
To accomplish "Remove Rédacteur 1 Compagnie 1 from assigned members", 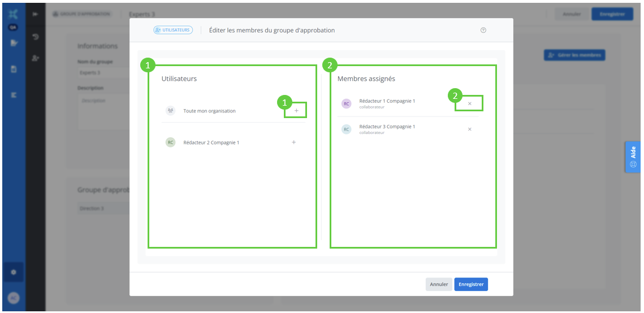I will coord(469,104).
